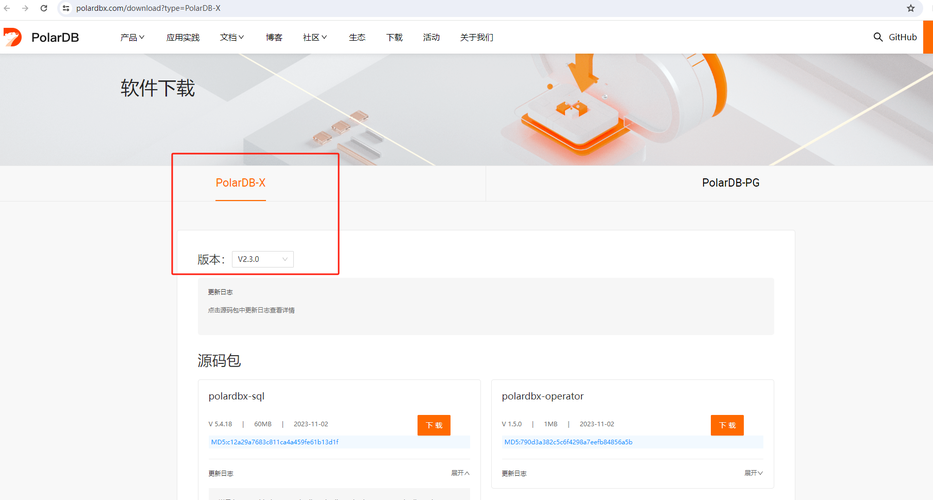Click the 点击源码包中更新日志查看详情 text
The image size is (933, 500).
click(251, 310)
